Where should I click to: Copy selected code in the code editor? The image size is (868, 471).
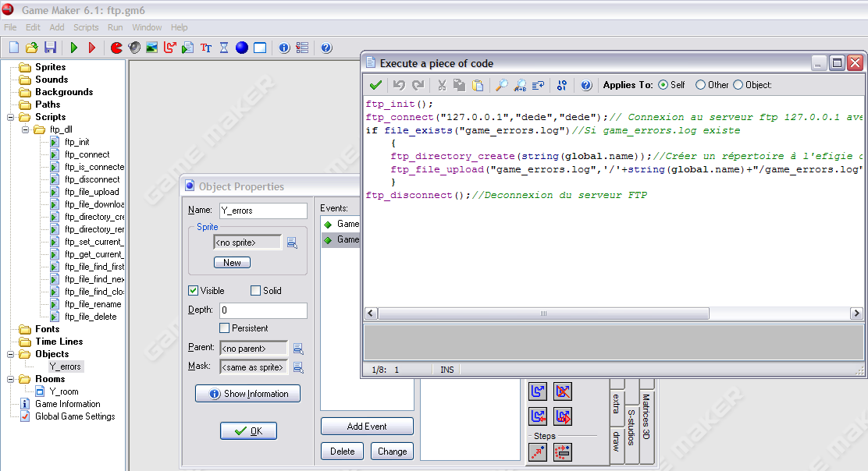pyautogui.click(x=459, y=85)
